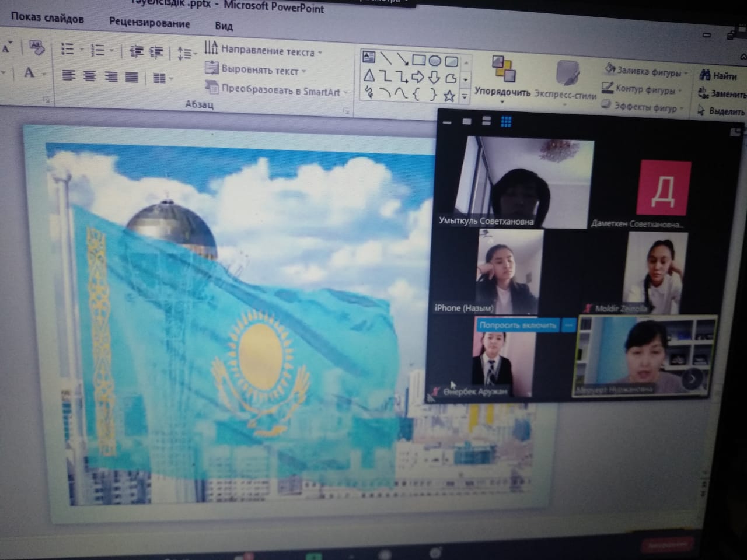This screenshot has height=560, width=747.
Task: Select the oval shape
Action: [x=434, y=60]
